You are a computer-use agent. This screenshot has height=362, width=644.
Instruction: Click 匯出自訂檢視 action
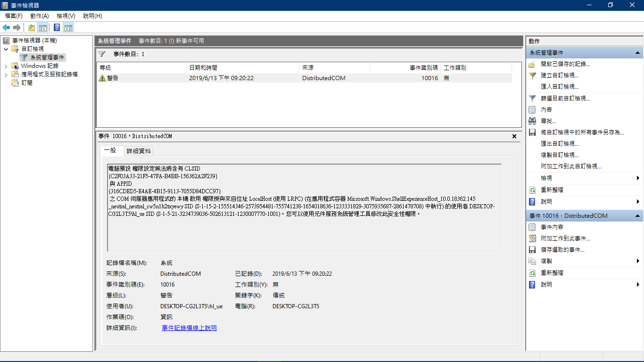coord(560,144)
